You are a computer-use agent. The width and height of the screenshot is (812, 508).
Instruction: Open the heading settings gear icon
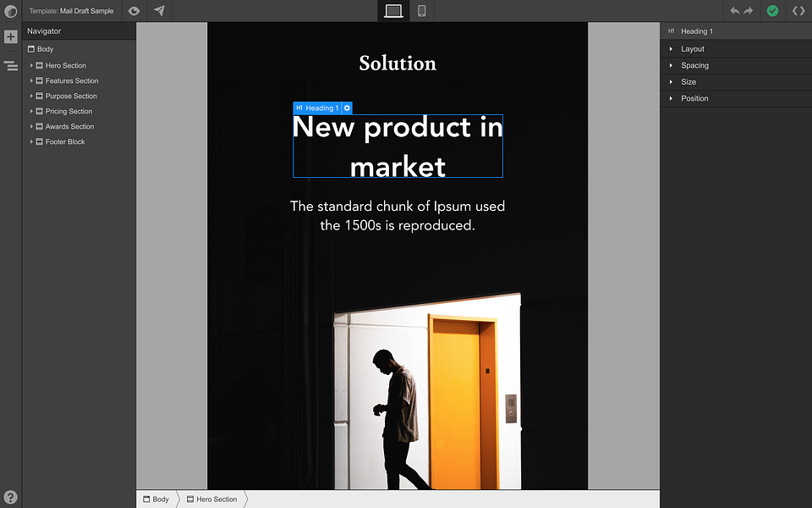[x=346, y=108]
